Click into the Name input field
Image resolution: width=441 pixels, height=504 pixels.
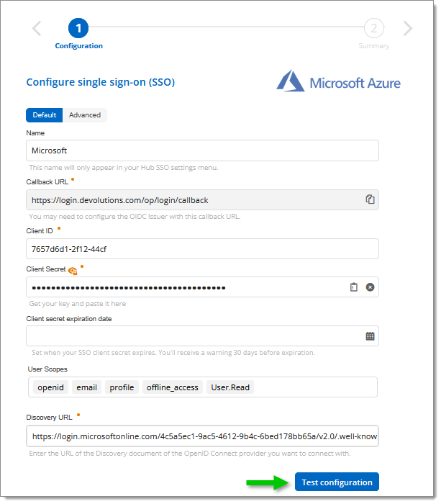point(202,150)
